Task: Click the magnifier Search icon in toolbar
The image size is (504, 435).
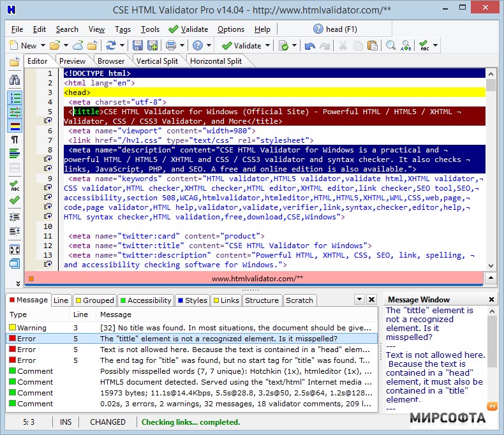Action: coord(390,45)
